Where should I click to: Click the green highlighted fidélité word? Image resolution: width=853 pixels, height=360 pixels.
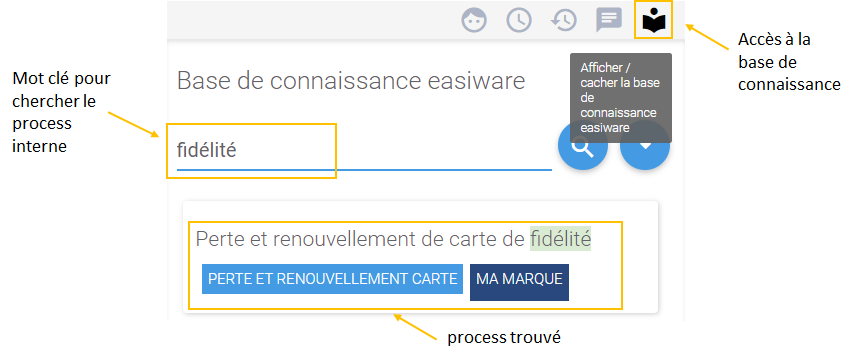(560, 239)
